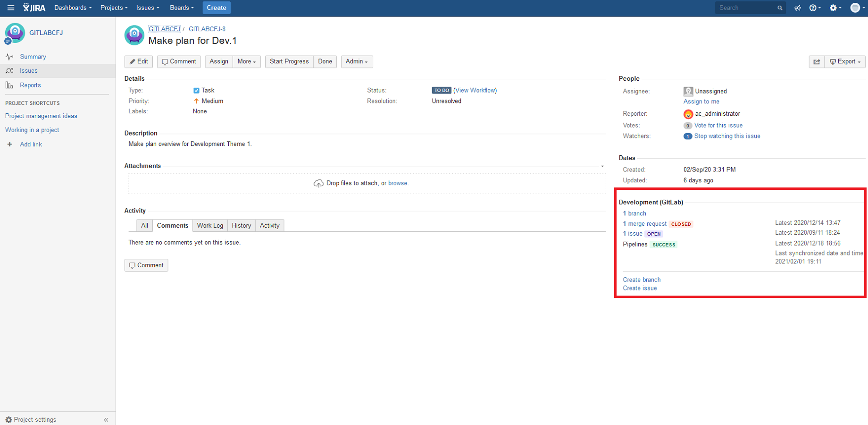The width and height of the screenshot is (868, 425).
Task: Click Stop watching this issue link
Action: [x=727, y=136]
